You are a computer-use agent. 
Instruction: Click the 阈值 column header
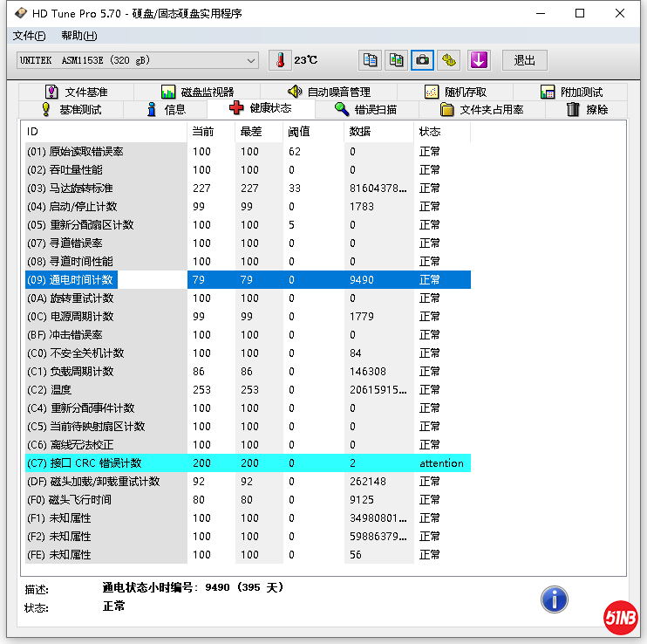299,132
